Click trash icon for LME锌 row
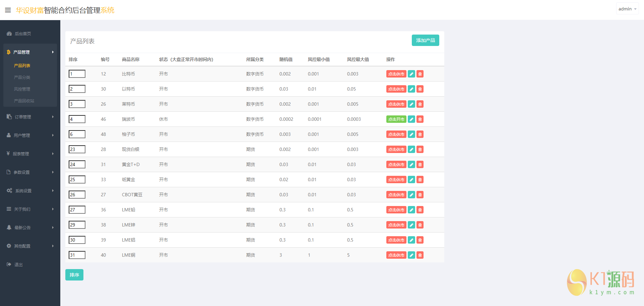644x306 pixels. coord(420,225)
